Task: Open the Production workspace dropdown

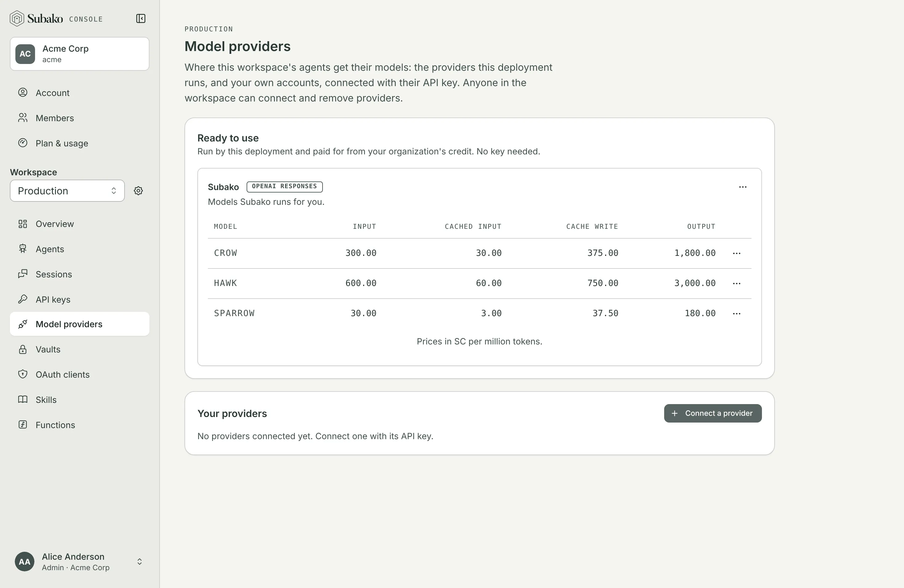Action: point(67,191)
